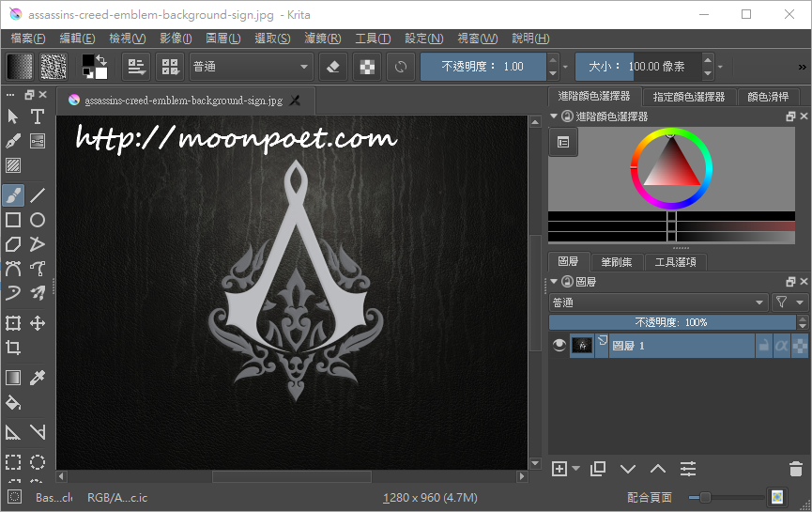Viewport: 812px width, 512px height.
Task: Select the Ellipse shape tool
Action: coord(38,220)
